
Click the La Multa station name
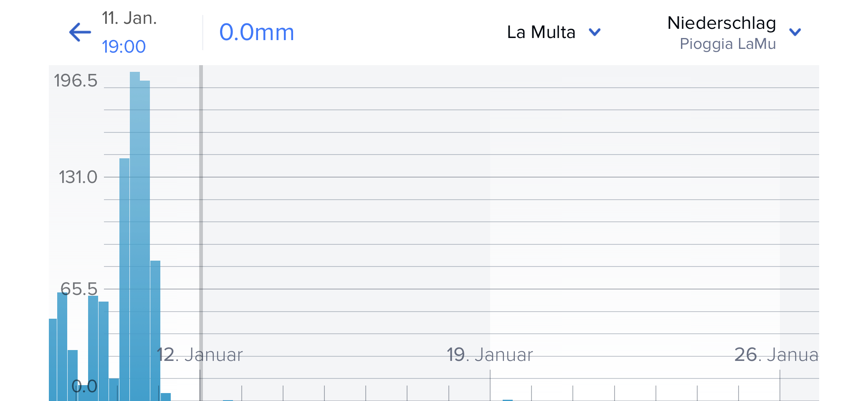[541, 32]
